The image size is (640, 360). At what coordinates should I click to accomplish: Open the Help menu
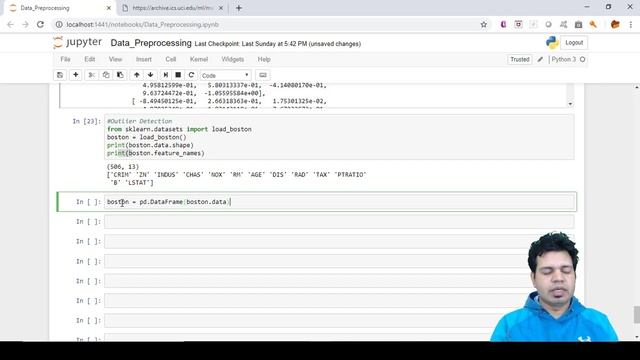264,59
